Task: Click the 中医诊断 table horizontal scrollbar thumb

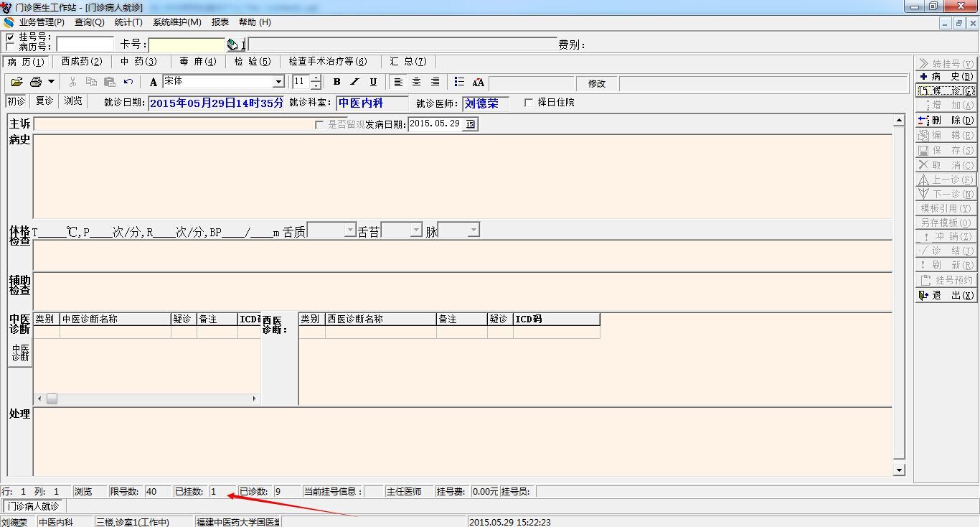Action: 52,398
